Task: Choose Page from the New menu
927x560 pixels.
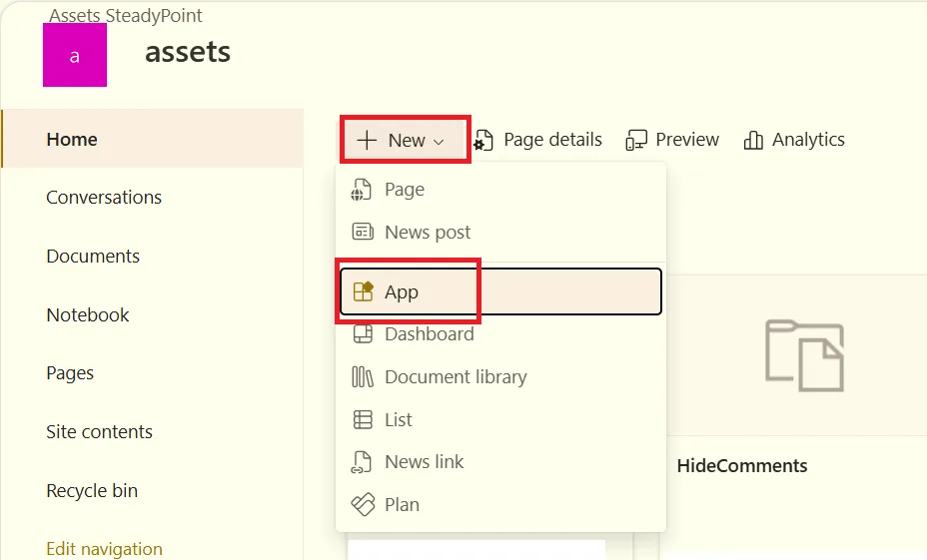Action: pos(500,190)
